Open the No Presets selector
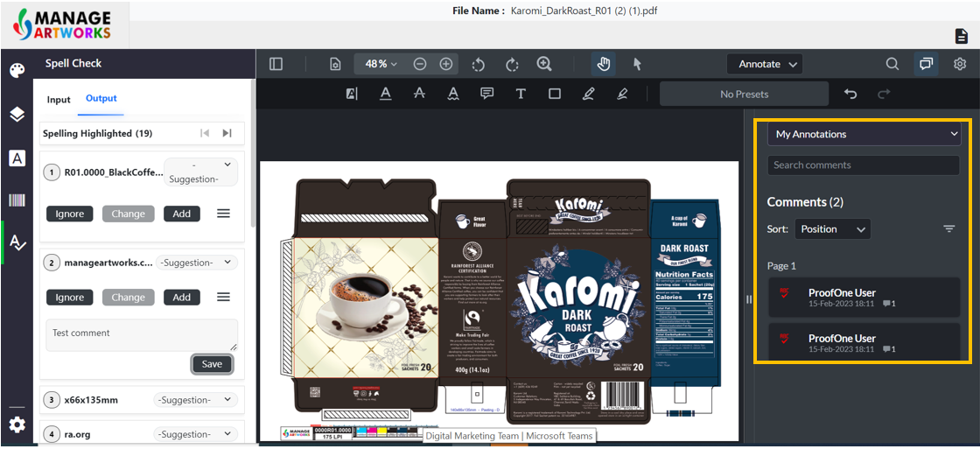Viewport: 980px width, 449px height. tap(745, 94)
